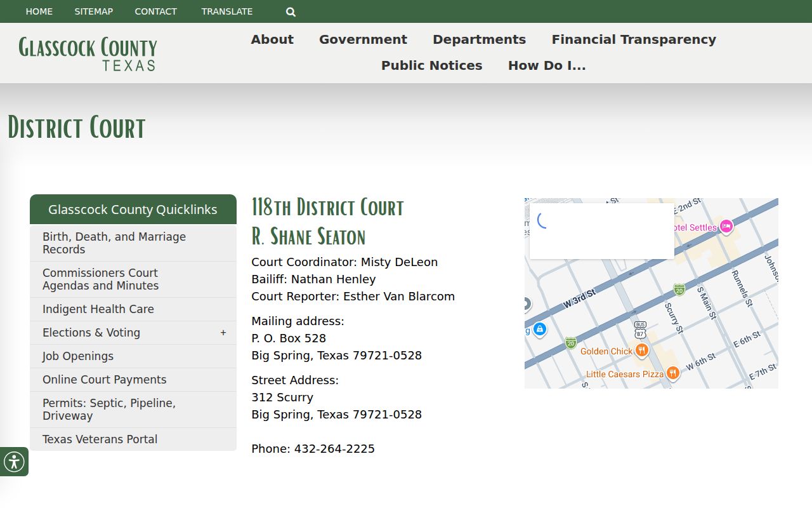Click the Glasscock County Quicklinks header
The image size is (812, 508).
pos(133,210)
